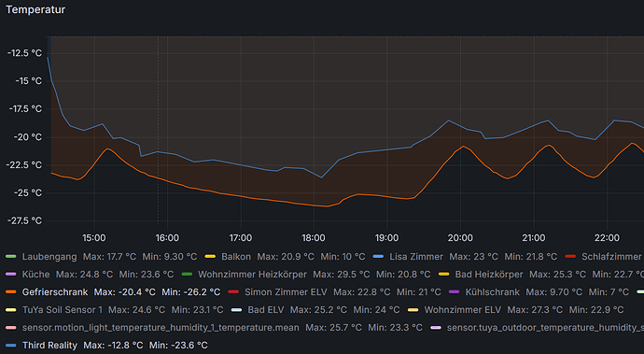Click Simon Zimmer ELV "Min: 21 °C" value
This screenshot has height=354, width=644.
[x=418, y=292]
